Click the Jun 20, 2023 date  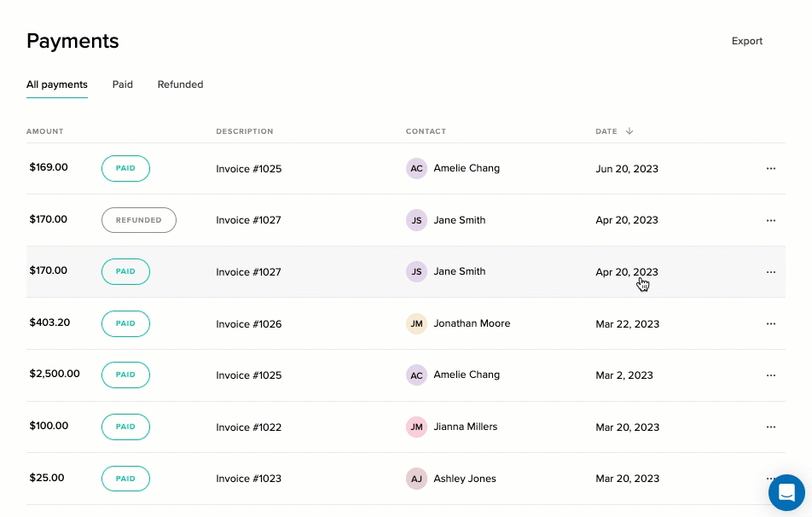tap(627, 169)
